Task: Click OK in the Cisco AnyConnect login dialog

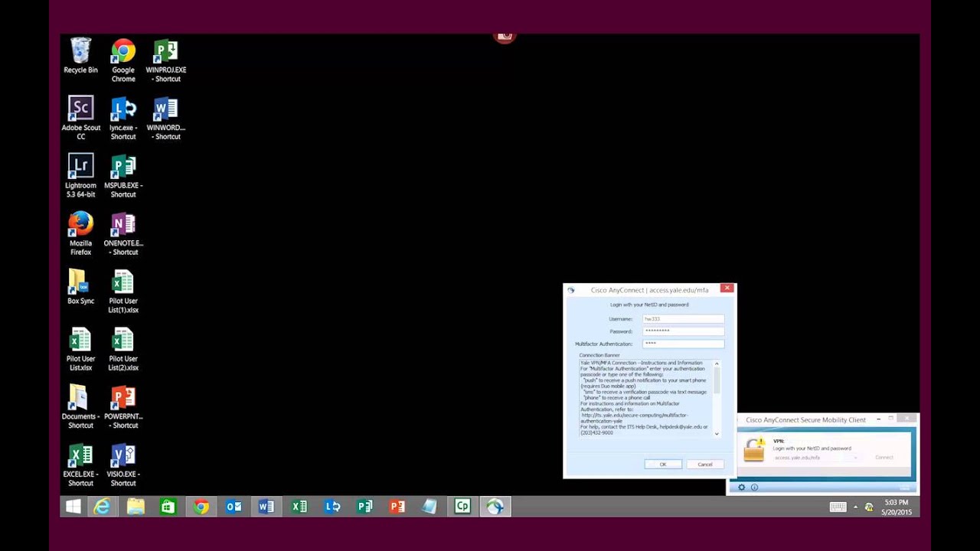Action: point(663,465)
